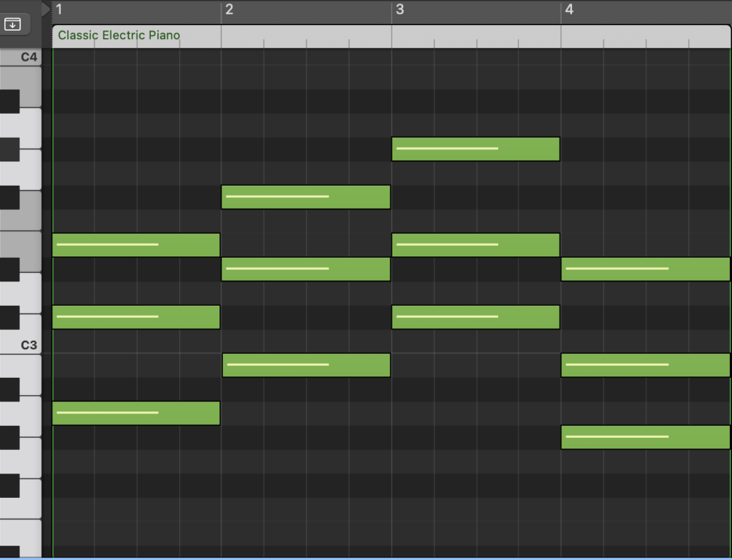Play the D#3 black piano key
The height and width of the screenshot is (560, 732).
(x=10, y=269)
